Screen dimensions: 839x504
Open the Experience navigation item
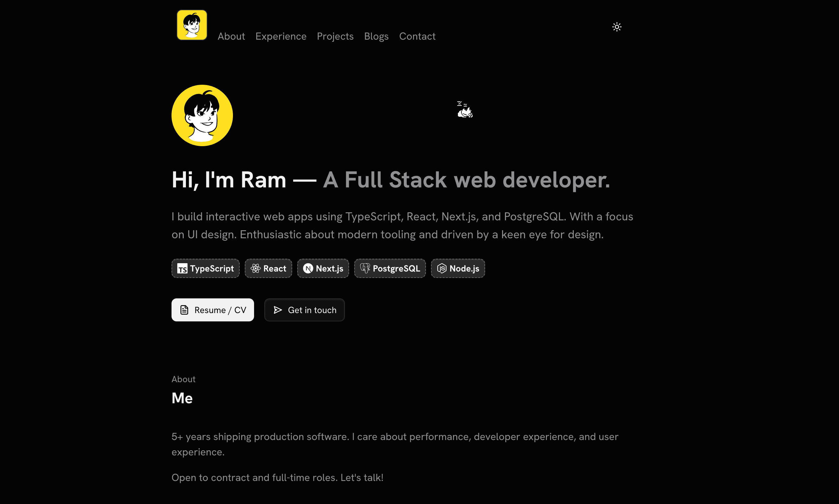coord(281,36)
